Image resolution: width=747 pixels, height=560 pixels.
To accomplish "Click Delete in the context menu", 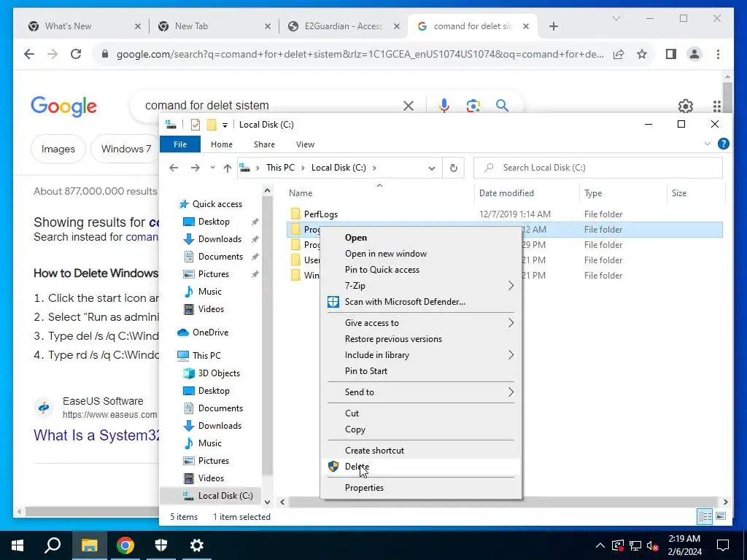I will 357,466.
